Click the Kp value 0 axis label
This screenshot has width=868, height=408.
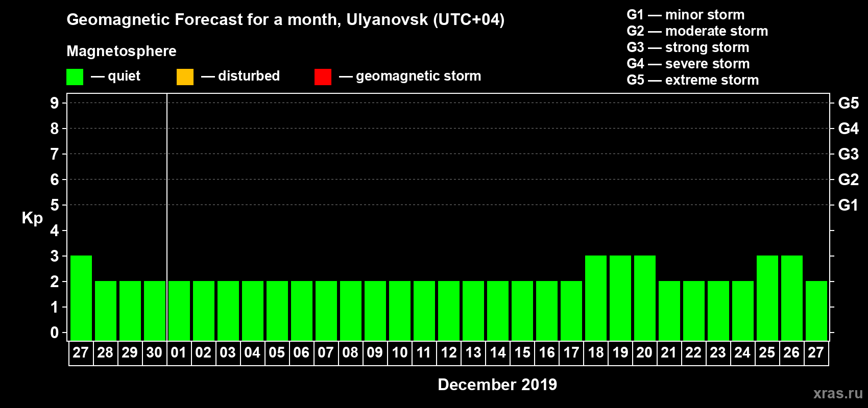click(55, 333)
